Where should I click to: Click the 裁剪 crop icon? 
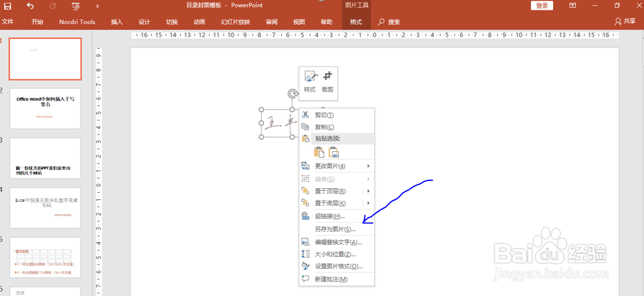tap(328, 82)
